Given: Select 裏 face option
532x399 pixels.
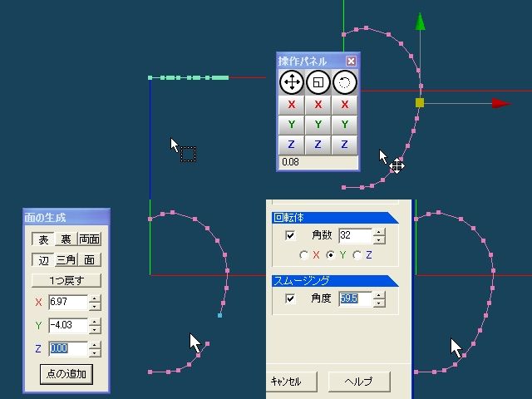Looking at the screenshot, I should coord(66,239).
